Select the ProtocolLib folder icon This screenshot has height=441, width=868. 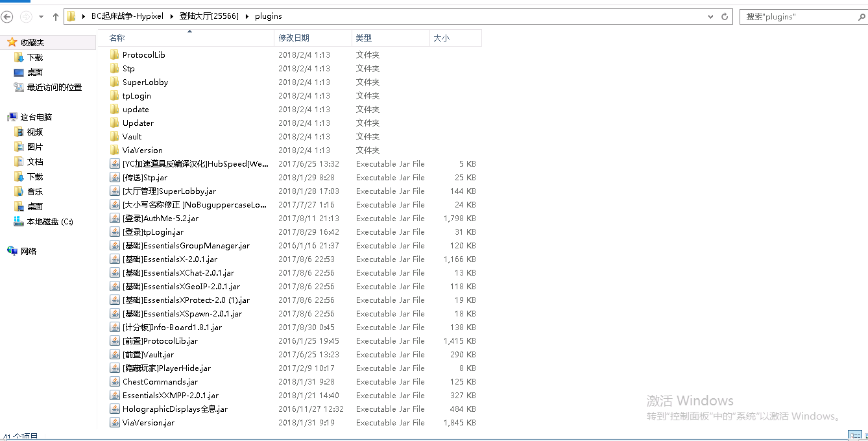tap(115, 54)
